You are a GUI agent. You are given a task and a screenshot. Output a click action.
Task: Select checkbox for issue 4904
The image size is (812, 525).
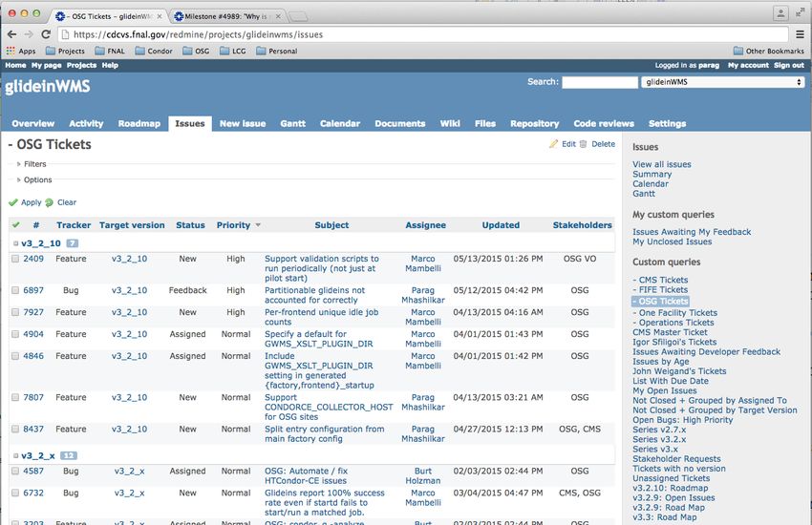tap(15, 334)
